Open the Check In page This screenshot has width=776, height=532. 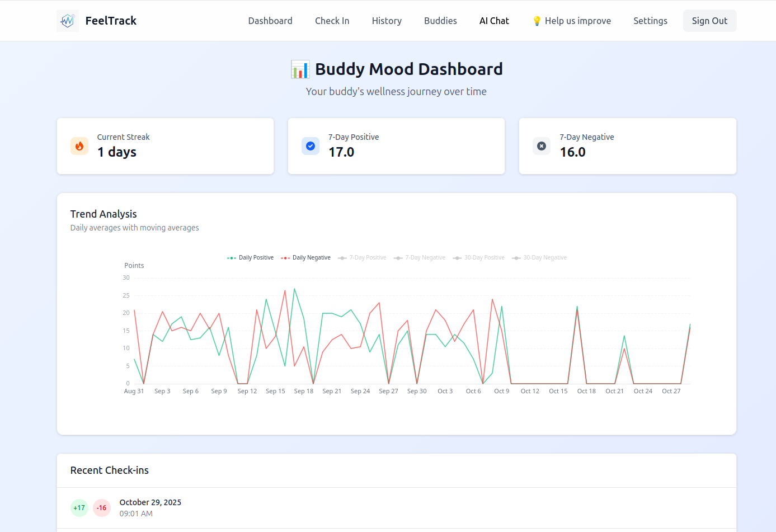coord(332,21)
